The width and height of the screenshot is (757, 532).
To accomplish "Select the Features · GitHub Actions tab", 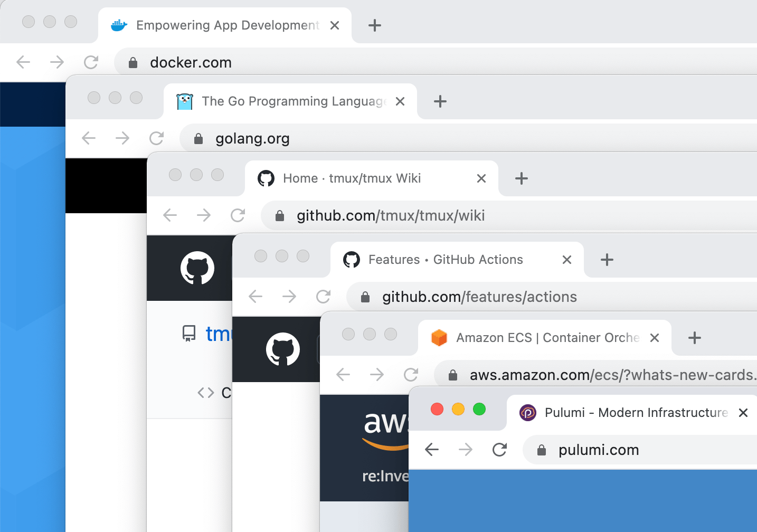I will coord(457,260).
